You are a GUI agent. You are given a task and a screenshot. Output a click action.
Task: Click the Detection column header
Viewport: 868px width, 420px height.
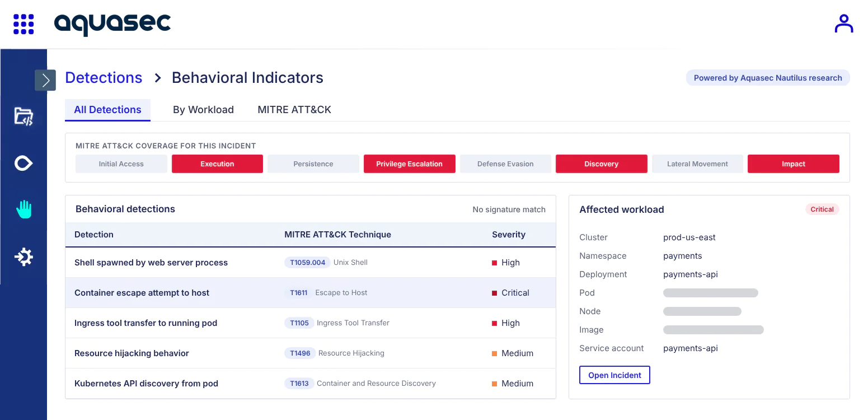pos(94,235)
